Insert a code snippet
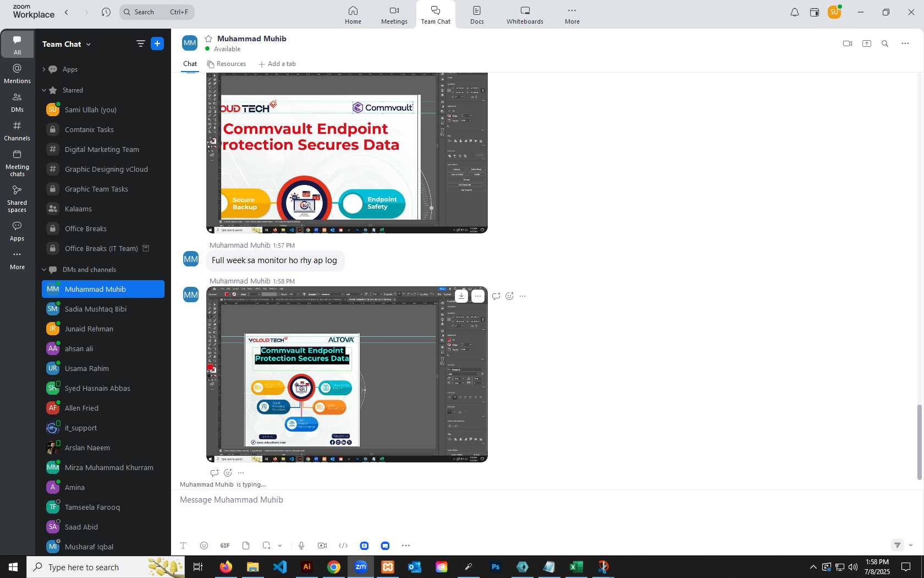The height and width of the screenshot is (578, 924). (343, 546)
